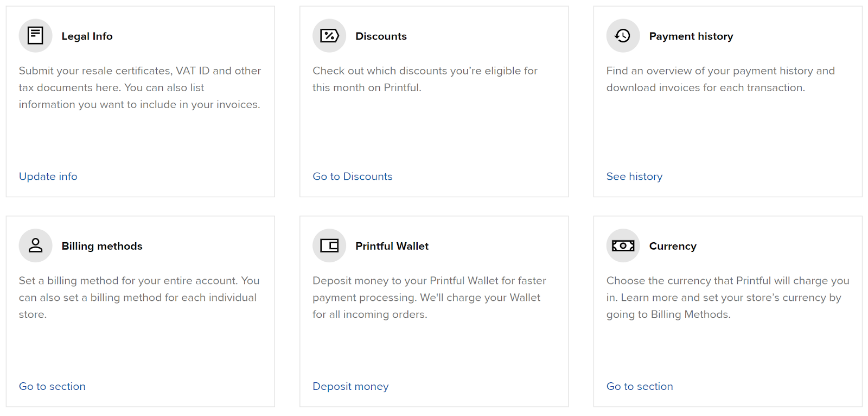Click the Discounts percent tag icon
Image resolution: width=868 pixels, height=416 pixels.
coord(329,36)
